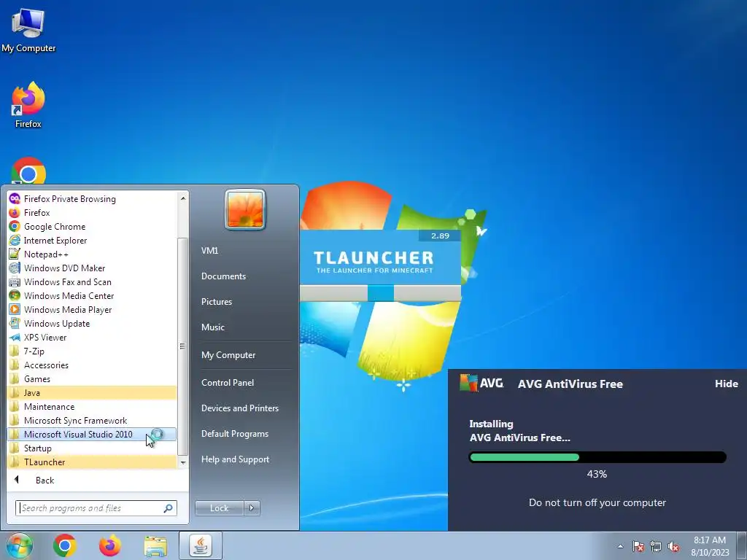Click the programs list scrollbar thumb
The image size is (747, 560).
[x=182, y=346]
